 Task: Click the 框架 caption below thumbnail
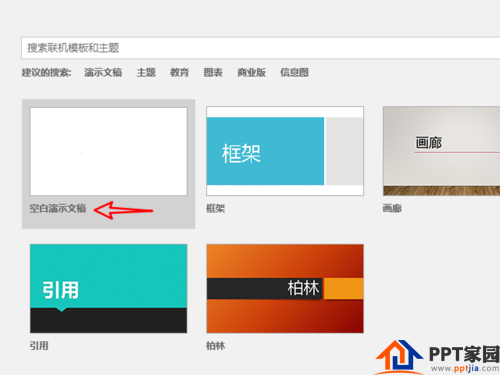click(216, 209)
